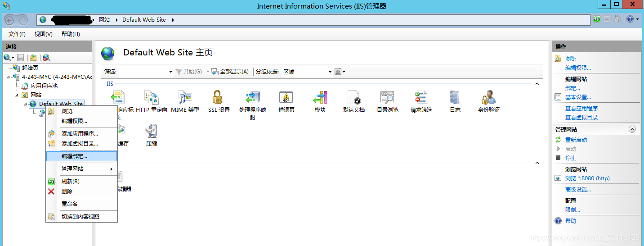Click the Default Web Site breadcrumb segment

tap(144, 20)
